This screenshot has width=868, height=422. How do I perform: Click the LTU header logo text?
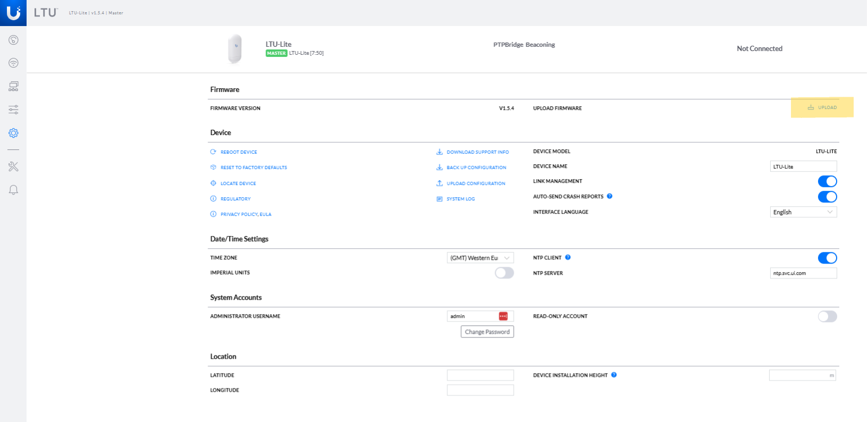(x=45, y=13)
